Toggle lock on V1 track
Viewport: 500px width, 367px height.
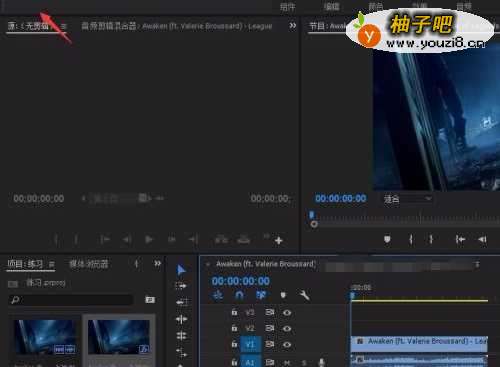[234, 344]
